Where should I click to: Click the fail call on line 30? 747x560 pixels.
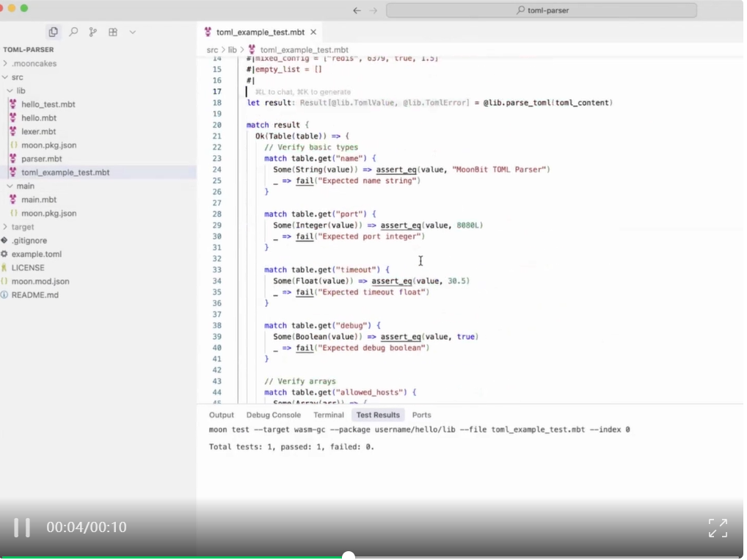click(x=305, y=236)
